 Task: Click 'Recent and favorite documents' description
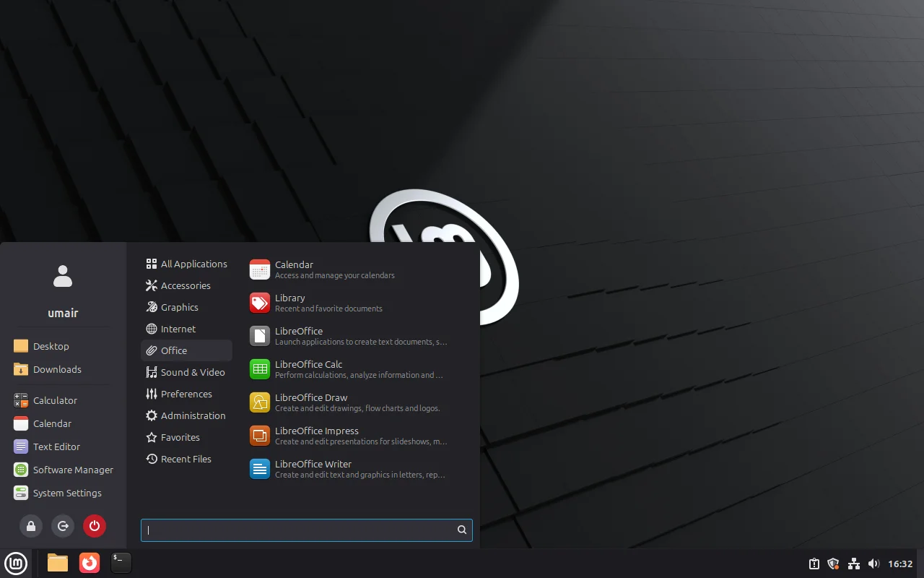coord(328,309)
